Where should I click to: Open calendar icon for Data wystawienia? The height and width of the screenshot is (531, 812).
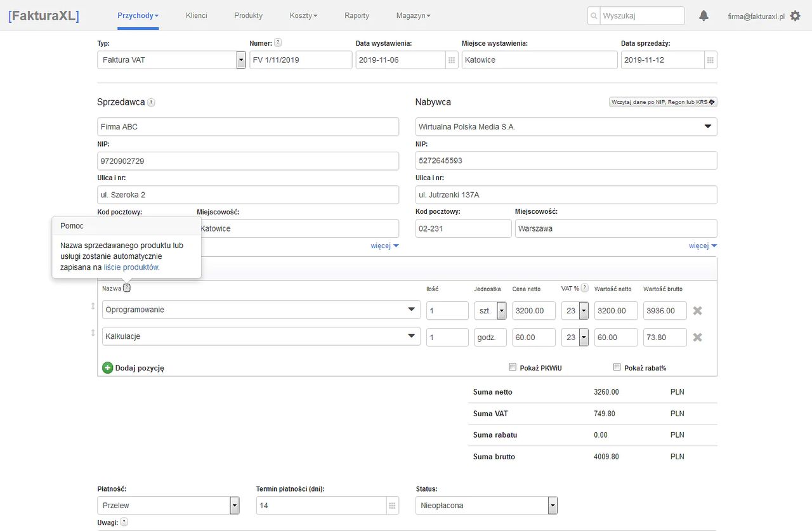coord(452,60)
